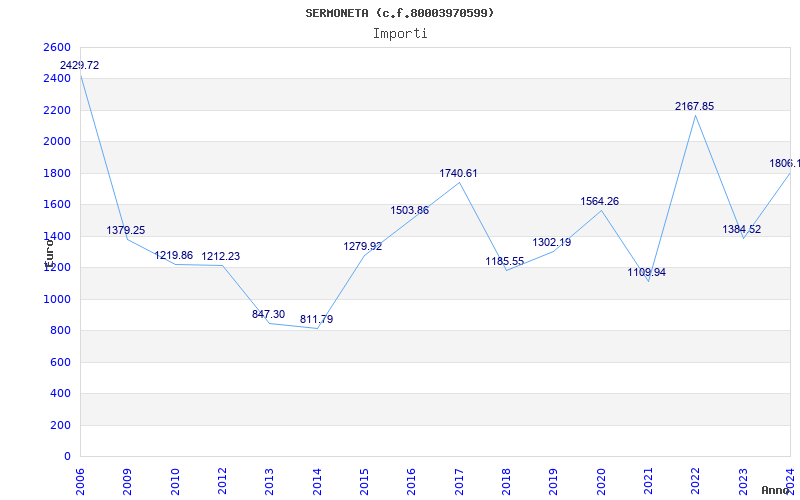Screen dimensions: 800x500
Task: Click data label 847.30
Action: pyautogui.click(x=268, y=314)
